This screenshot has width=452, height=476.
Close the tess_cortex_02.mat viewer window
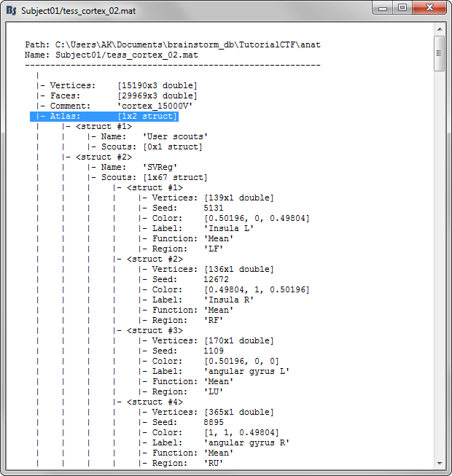pyautogui.click(x=429, y=8)
